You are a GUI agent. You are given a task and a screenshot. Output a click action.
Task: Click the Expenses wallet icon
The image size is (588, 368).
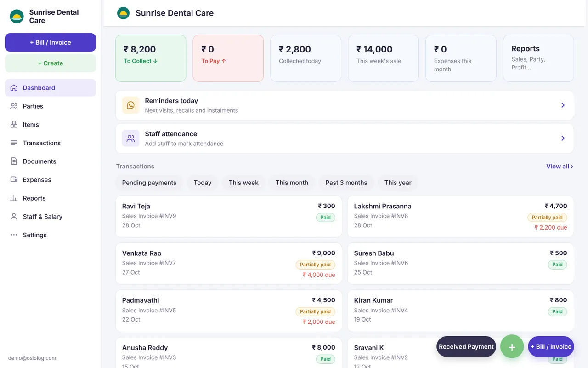(x=14, y=180)
